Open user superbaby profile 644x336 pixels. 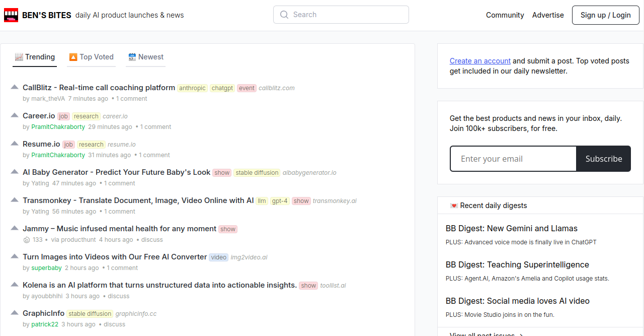pos(46,268)
